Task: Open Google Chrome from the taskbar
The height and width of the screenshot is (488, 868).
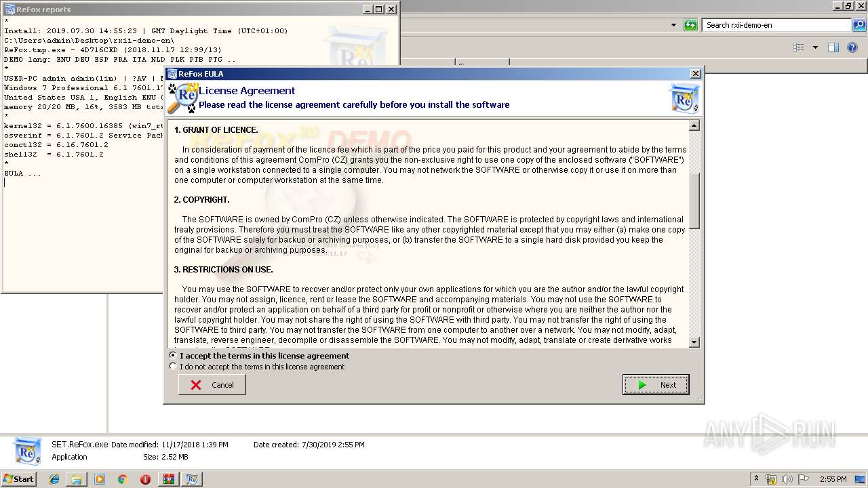Action: [122, 479]
